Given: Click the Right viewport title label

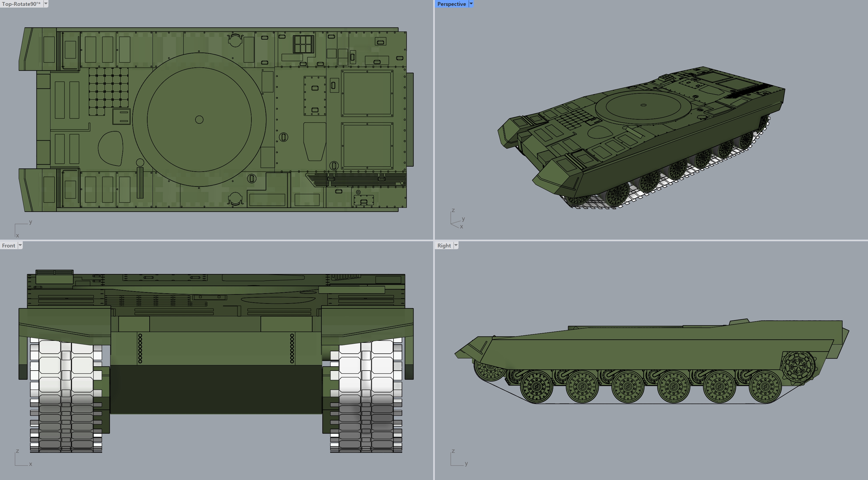Looking at the screenshot, I should tap(444, 245).
